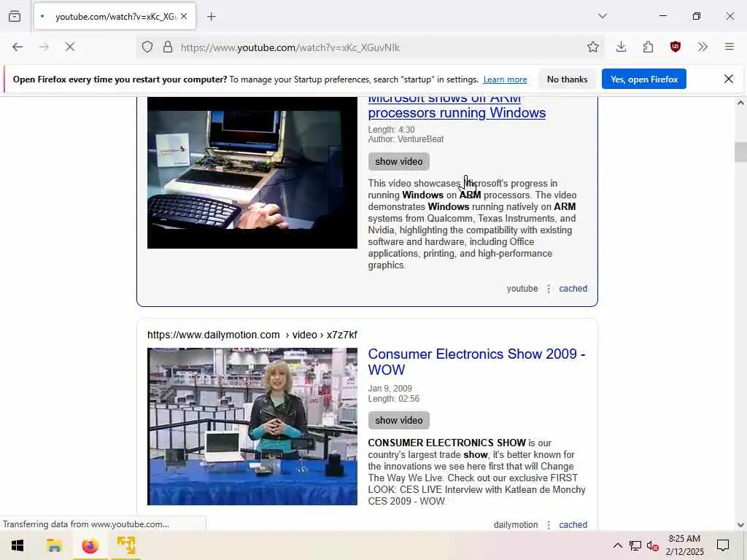The image size is (747, 560).
Task: Select the youtube.com/watch tab
Action: pos(115,17)
